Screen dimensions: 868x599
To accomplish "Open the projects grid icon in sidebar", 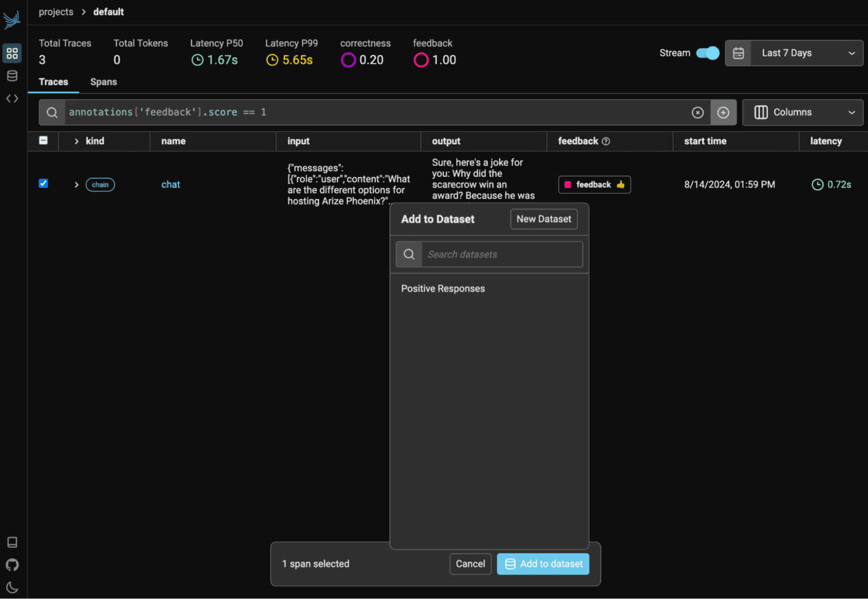I will coord(12,53).
